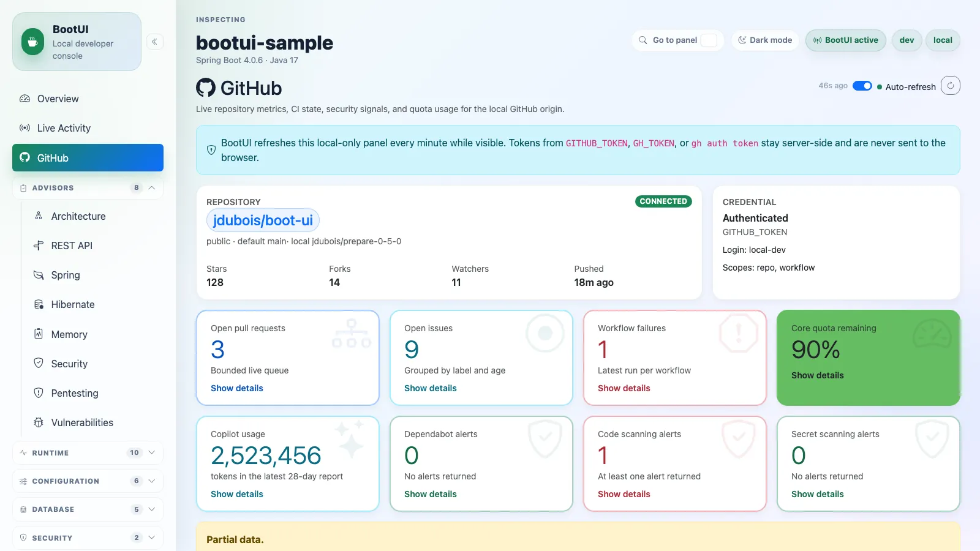Click the CONNECTED status badge
980x551 pixels.
tap(663, 201)
